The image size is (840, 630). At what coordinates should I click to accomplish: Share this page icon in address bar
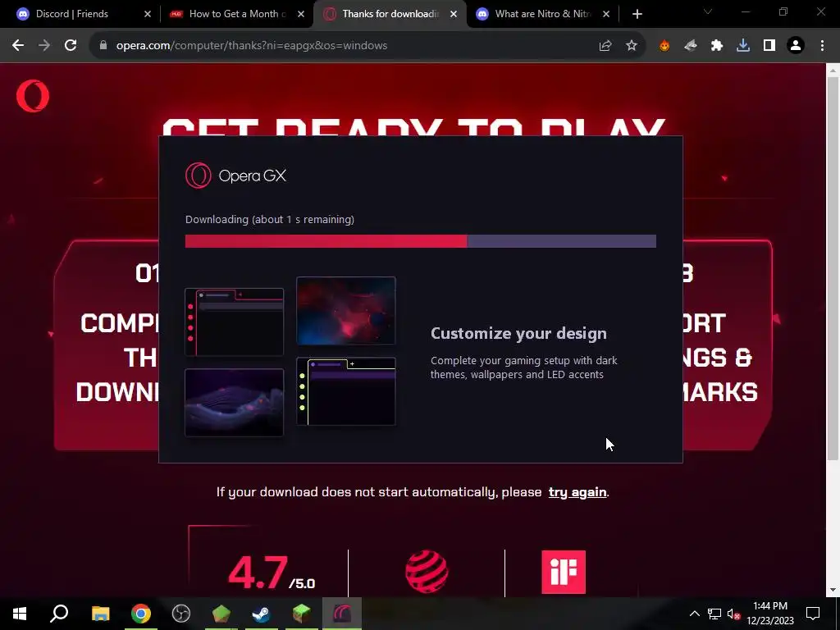[605, 46]
